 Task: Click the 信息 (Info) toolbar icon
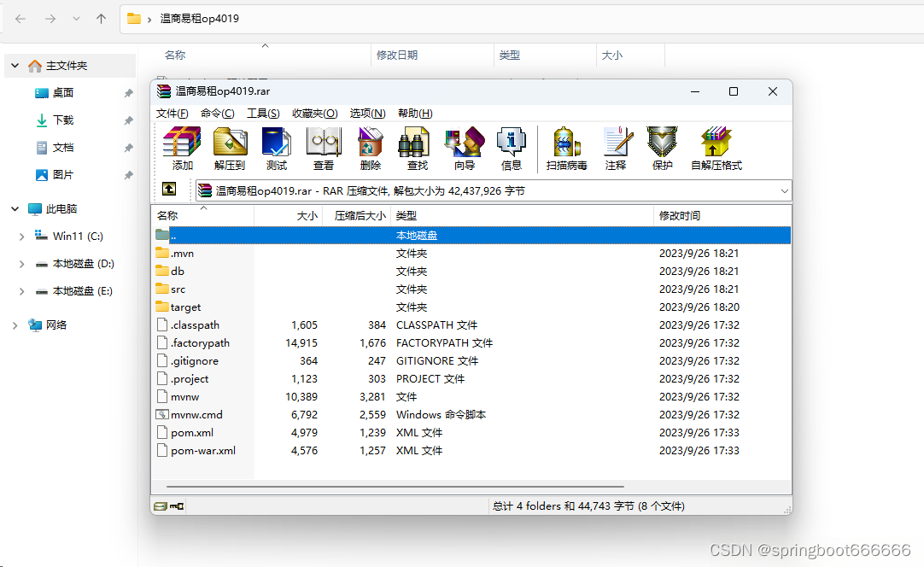511,142
